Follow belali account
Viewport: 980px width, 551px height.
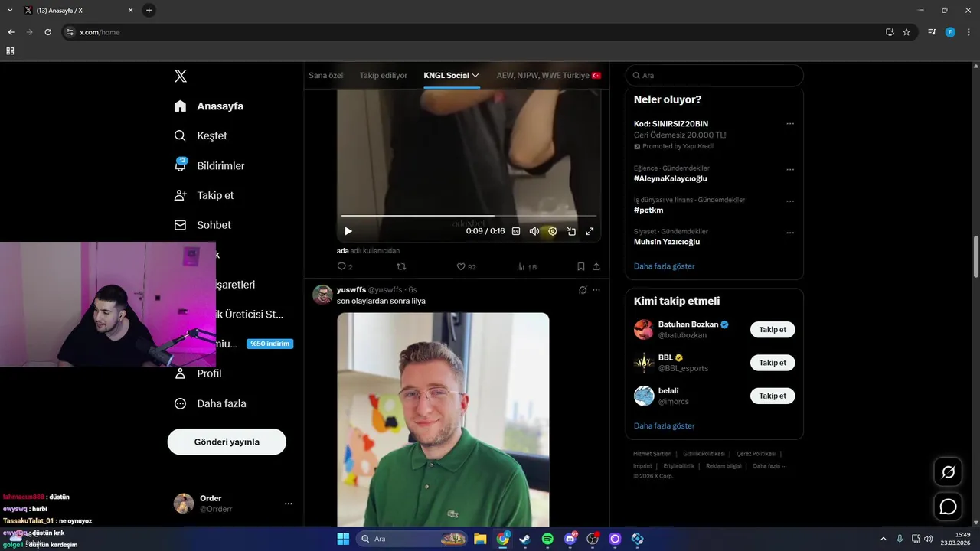pyautogui.click(x=773, y=396)
